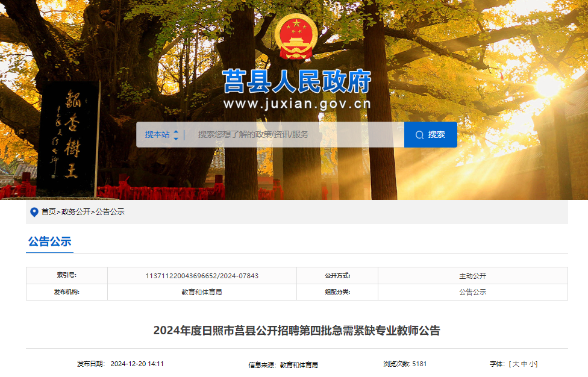Image resolution: width=588 pixels, height=377 pixels.
Task: Set font size to 中
Action: (x=524, y=364)
